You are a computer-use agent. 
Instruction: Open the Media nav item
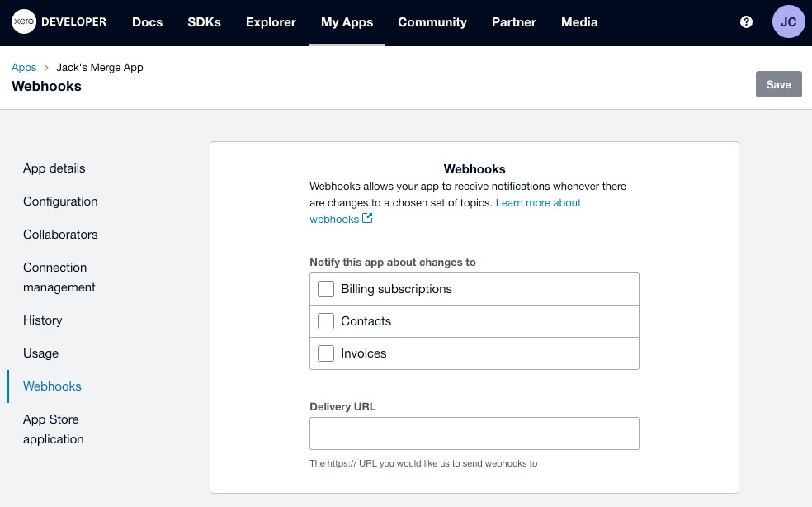pyautogui.click(x=579, y=22)
